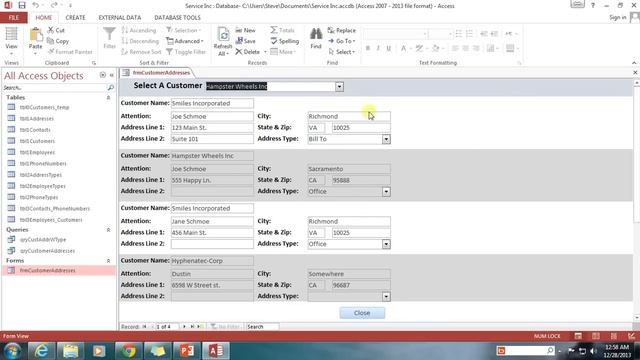640x360 pixels.
Task: Open More options in Records group
Action: 283,52
